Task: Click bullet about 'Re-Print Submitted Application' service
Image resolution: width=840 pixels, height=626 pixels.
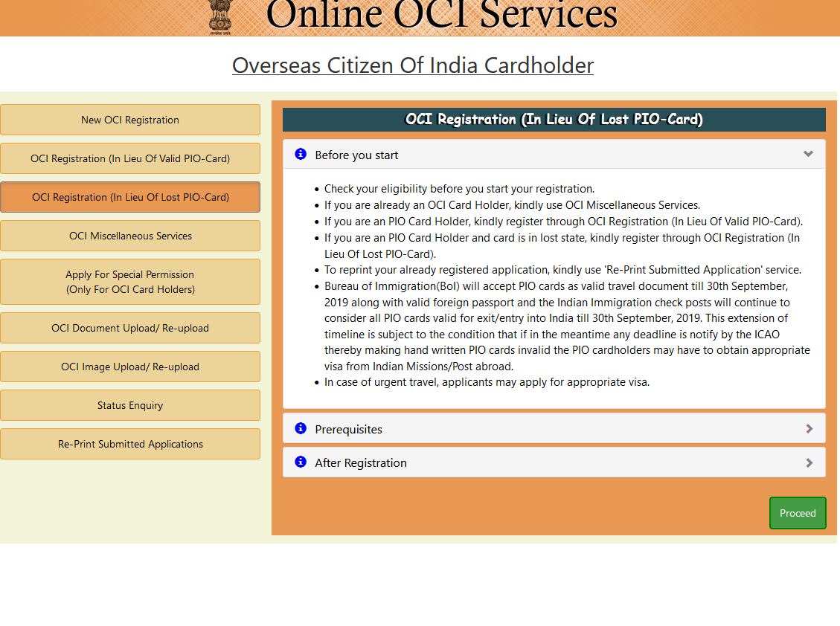Action: (563, 269)
